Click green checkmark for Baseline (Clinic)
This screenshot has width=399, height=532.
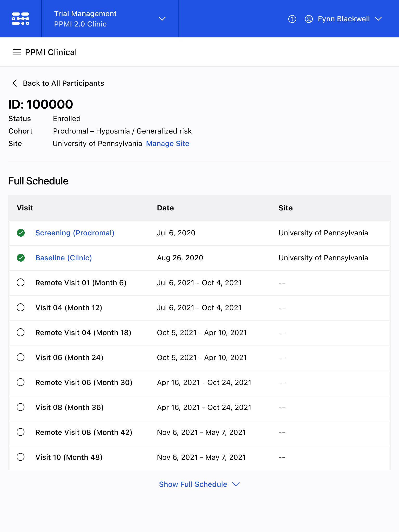pyautogui.click(x=21, y=258)
